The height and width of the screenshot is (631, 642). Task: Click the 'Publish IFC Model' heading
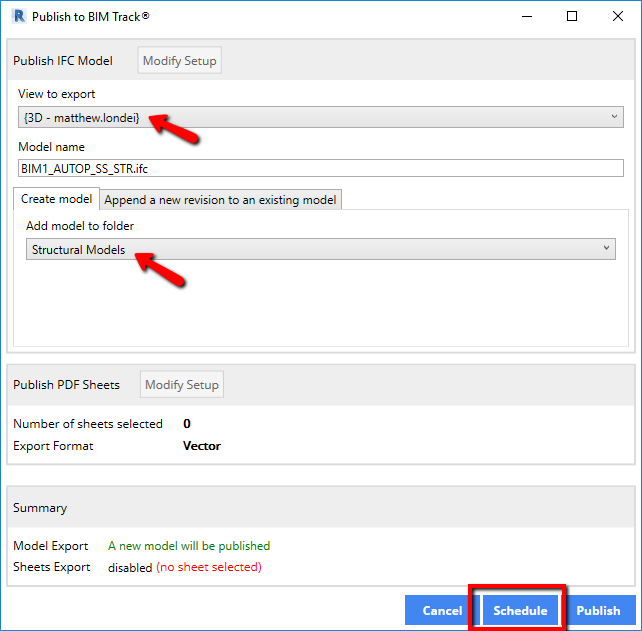click(63, 61)
